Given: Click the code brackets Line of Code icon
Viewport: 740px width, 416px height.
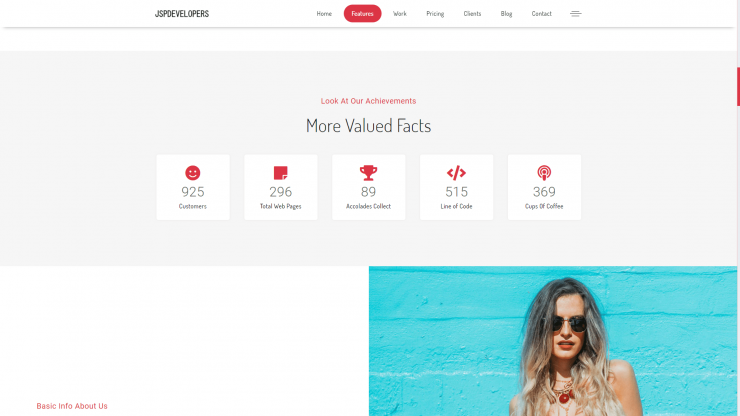Looking at the screenshot, I should (456, 173).
